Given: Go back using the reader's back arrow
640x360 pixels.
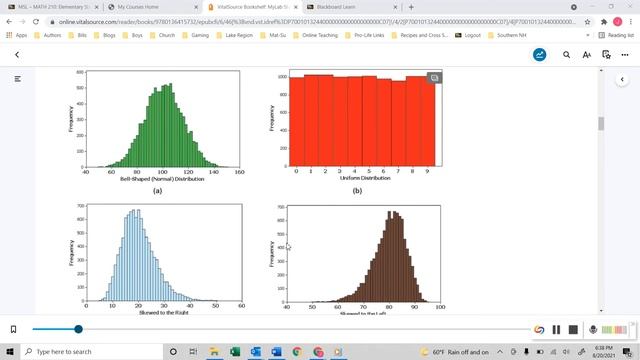Looking at the screenshot, I should 17,55.
